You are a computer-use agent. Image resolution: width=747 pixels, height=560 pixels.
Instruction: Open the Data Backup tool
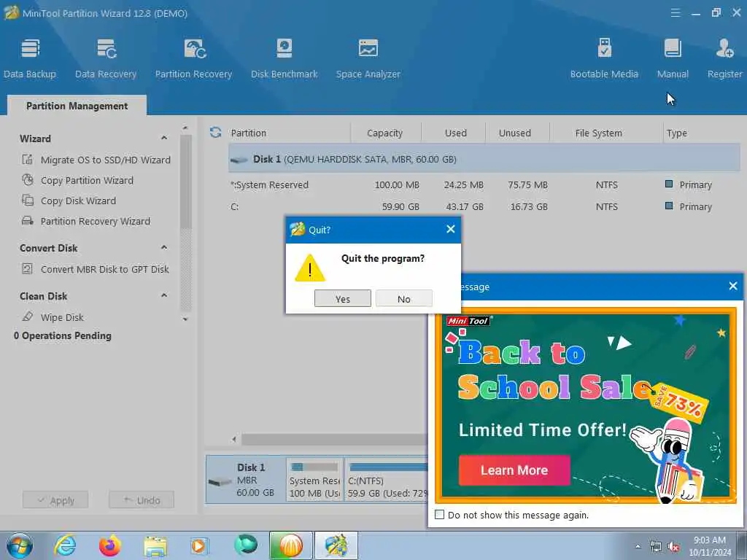point(30,58)
